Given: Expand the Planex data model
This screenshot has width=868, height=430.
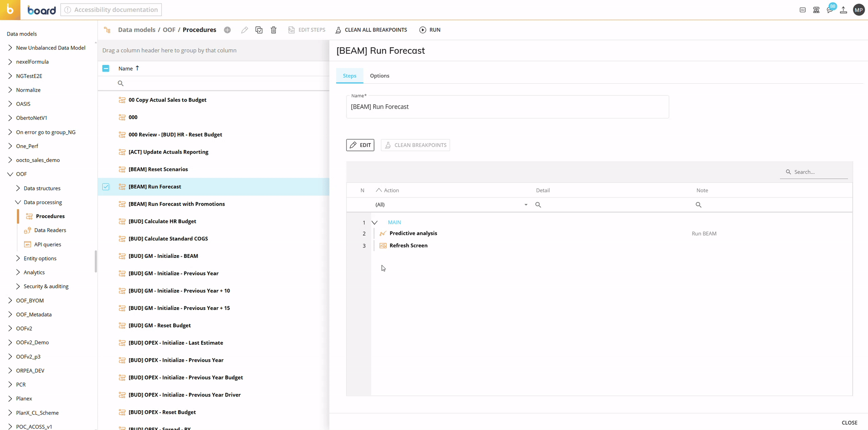Looking at the screenshot, I should (10, 398).
